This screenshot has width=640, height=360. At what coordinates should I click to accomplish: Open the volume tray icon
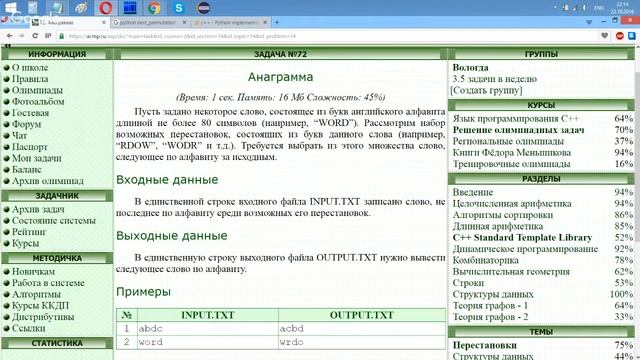(584, 8)
